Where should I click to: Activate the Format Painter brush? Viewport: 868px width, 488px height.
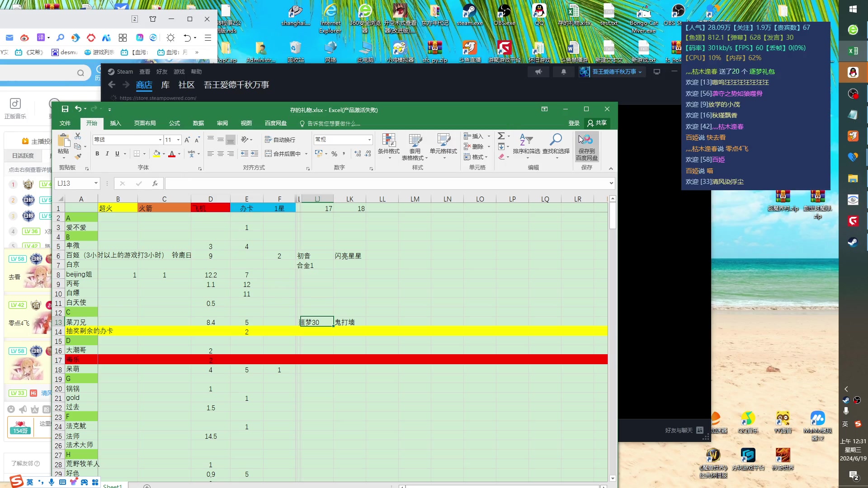click(x=78, y=157)
